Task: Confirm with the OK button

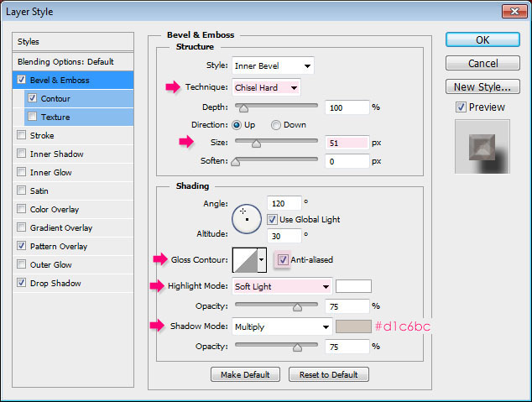Action: click(x=482, y=39)
